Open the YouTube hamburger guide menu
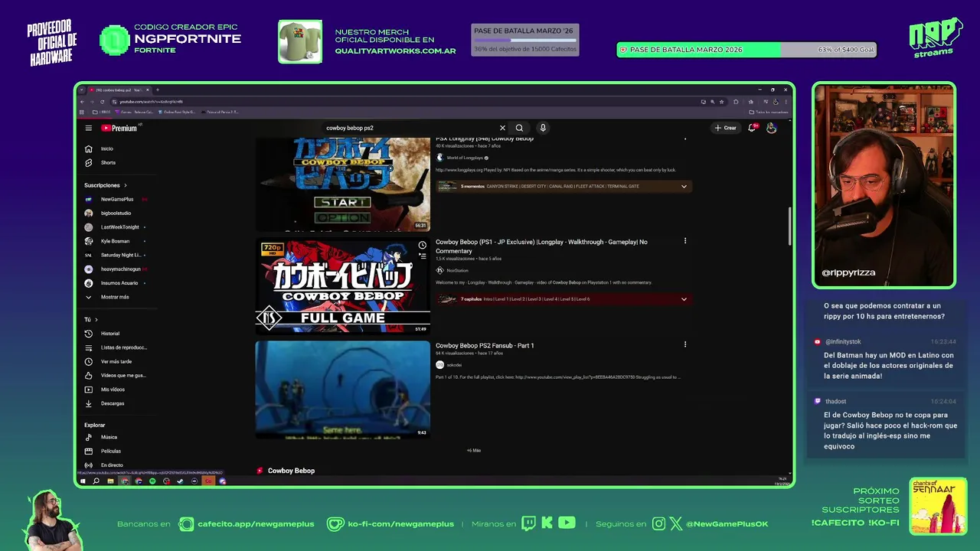 coord(89,128)
